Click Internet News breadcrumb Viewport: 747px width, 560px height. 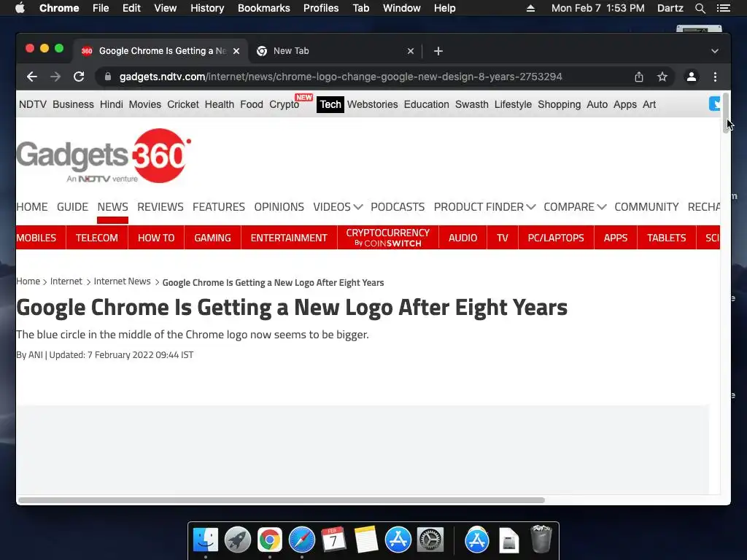pyautogui.click(x=122, y=281)
